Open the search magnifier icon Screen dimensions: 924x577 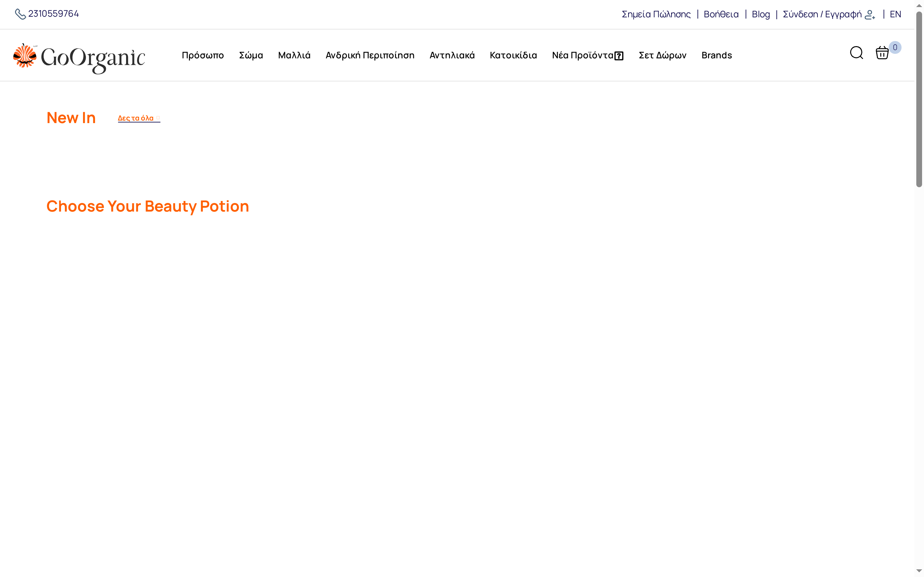pos(856,54)
